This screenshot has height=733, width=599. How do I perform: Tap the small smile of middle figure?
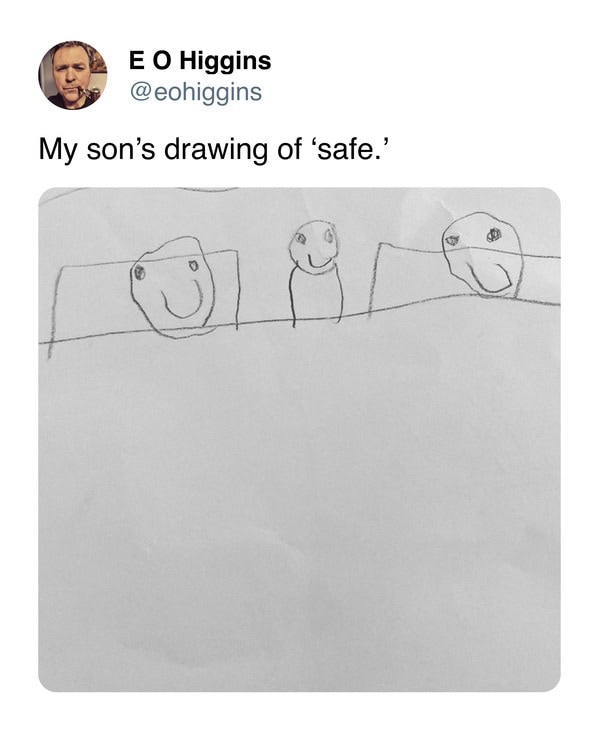pos(319,261)
